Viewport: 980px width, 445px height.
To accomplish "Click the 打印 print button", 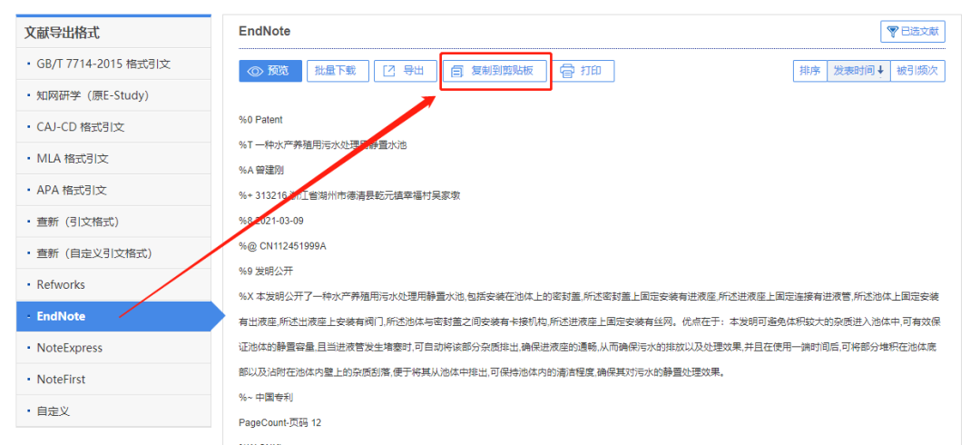I will [x=583, y=71].
